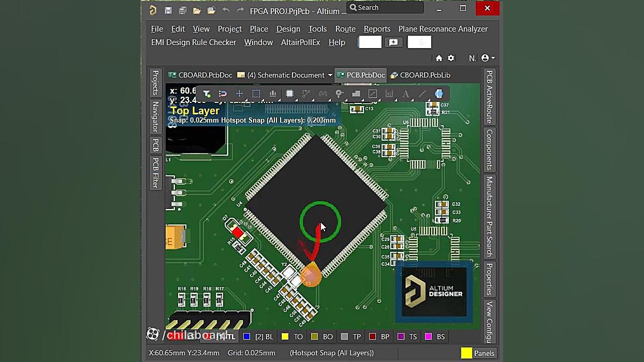
Task: Click the Save All icon
Action: pos(182,10)
